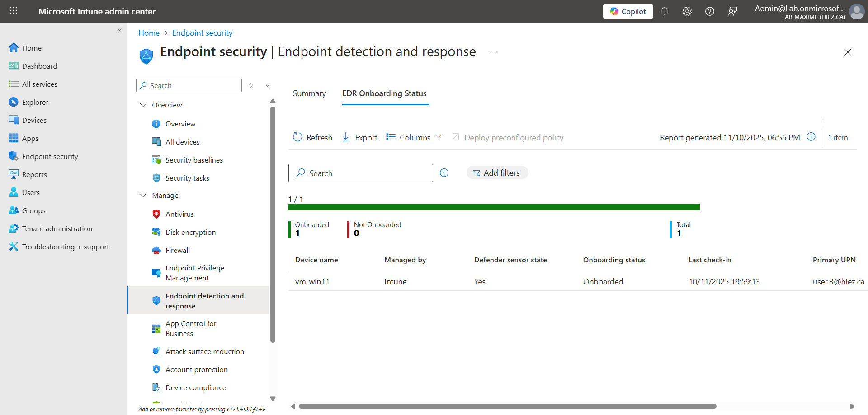The height and width of the screenshot is (415, 868).
Task: Open the settings gear in the header
Action: click(x=687, y=11)
